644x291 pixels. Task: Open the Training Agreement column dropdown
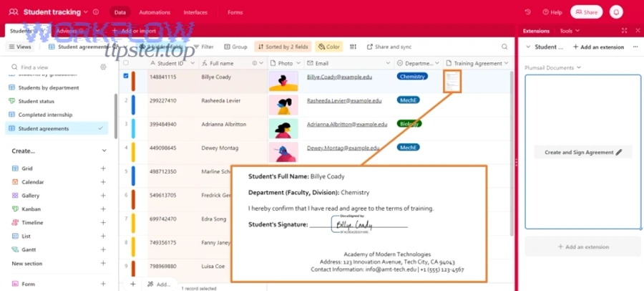507,63
